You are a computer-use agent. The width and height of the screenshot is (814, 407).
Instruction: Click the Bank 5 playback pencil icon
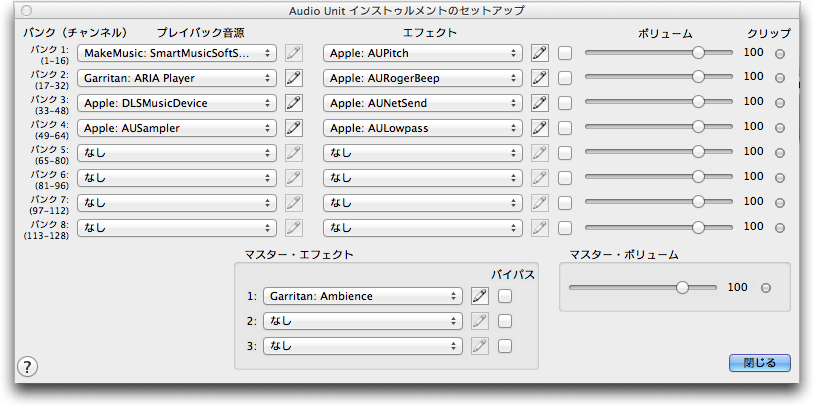[294, 153]
